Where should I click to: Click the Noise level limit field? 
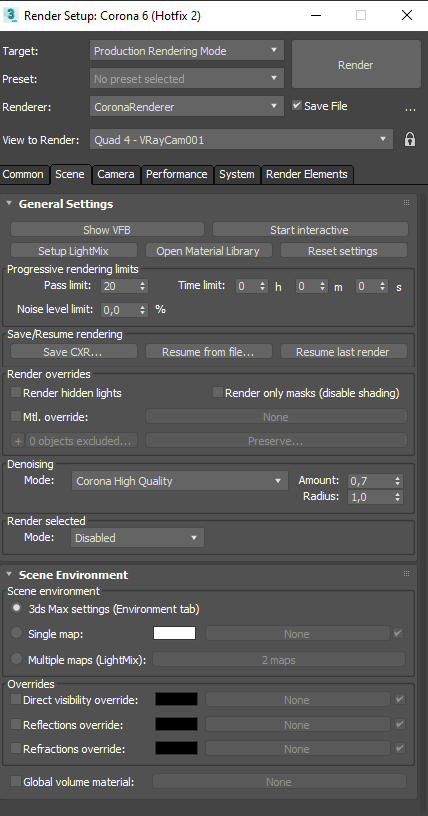pos(119,310)
